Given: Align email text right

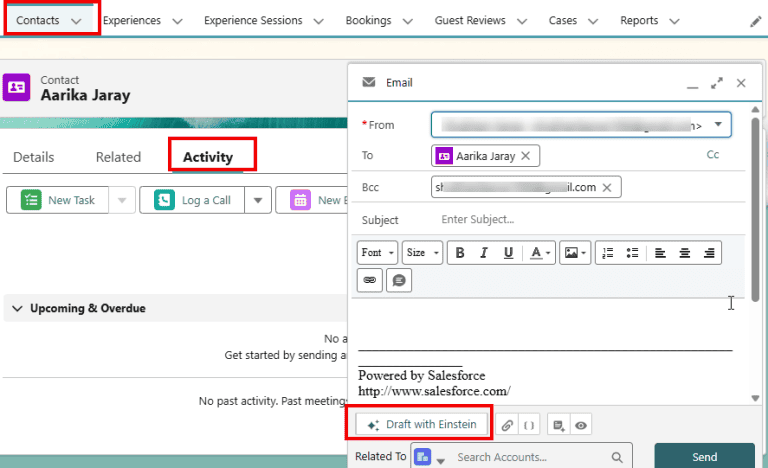Looking at the screenshot, I should click(709, 253).
